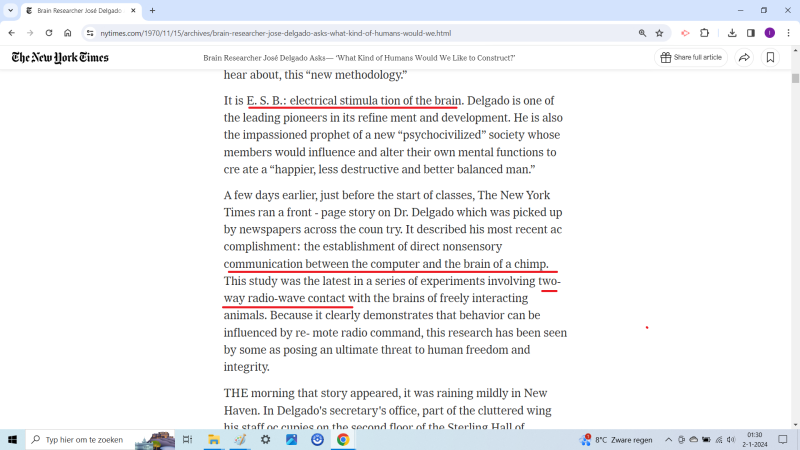
Task: Open network settings in system tray
Action: pos(719,439)
